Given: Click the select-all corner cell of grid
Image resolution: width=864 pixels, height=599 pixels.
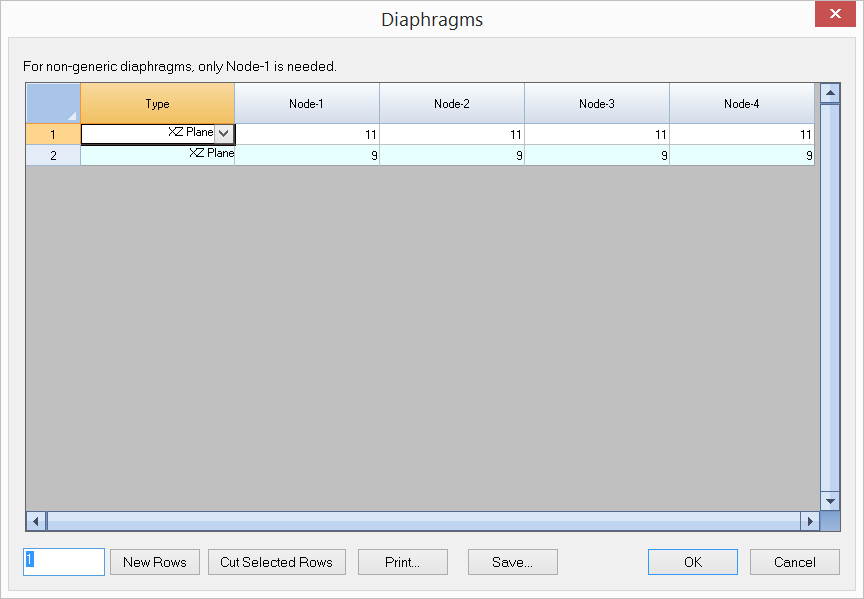Looking at the screenshot, I should pos(53,103).
